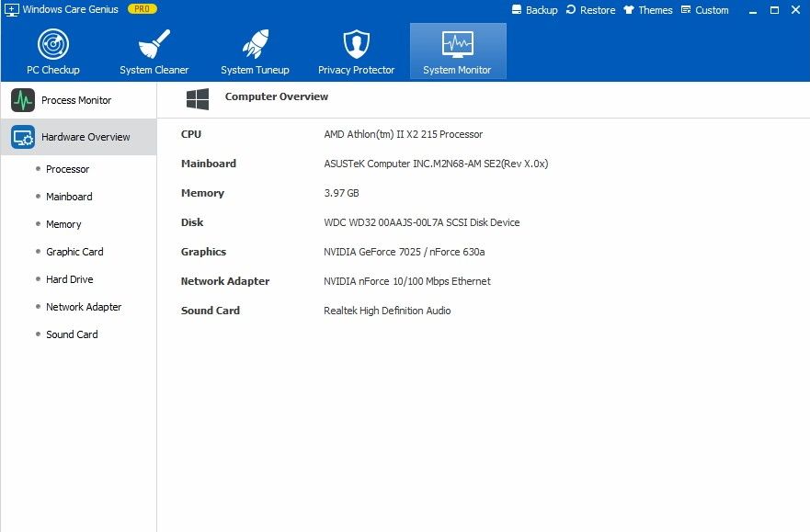Click the Backup button label

[x=542, y=10]
